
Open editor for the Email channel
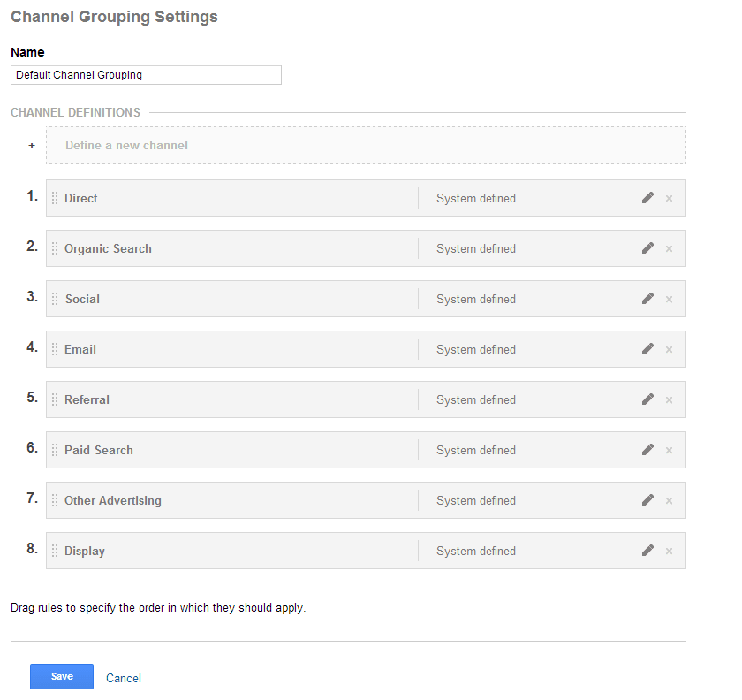point(647,349)
